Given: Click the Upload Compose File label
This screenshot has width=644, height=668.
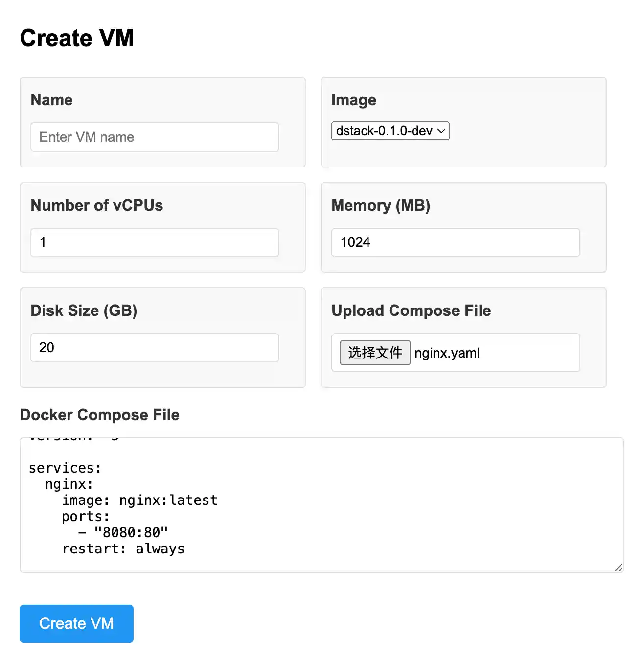Looking at the screenshot, I should tap(411, 310).
